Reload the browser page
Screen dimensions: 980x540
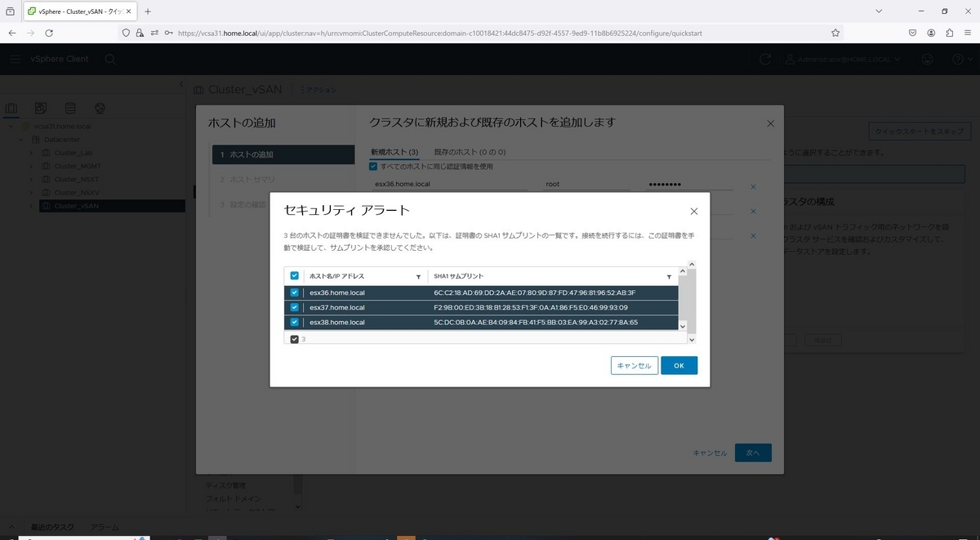(x=49, y=33)
